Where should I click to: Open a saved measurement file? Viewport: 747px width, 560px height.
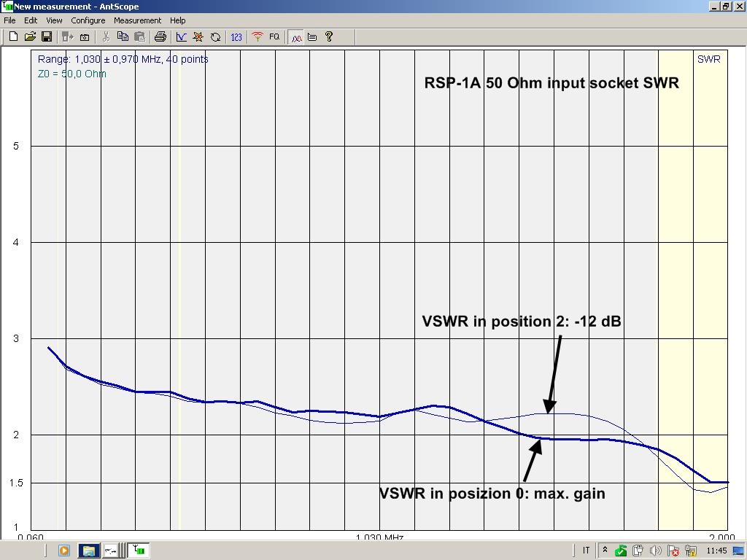30,36
